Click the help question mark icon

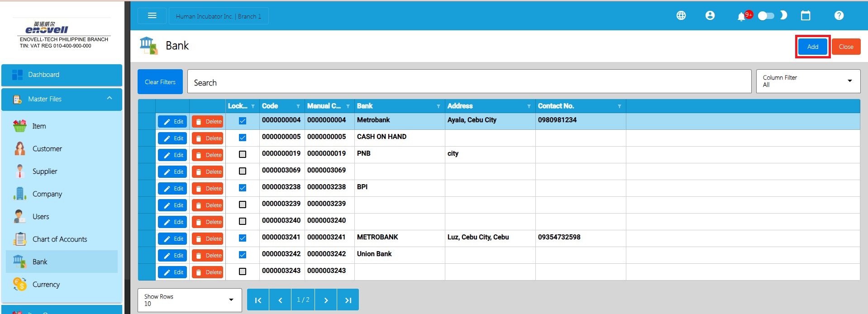coord(839,16)
